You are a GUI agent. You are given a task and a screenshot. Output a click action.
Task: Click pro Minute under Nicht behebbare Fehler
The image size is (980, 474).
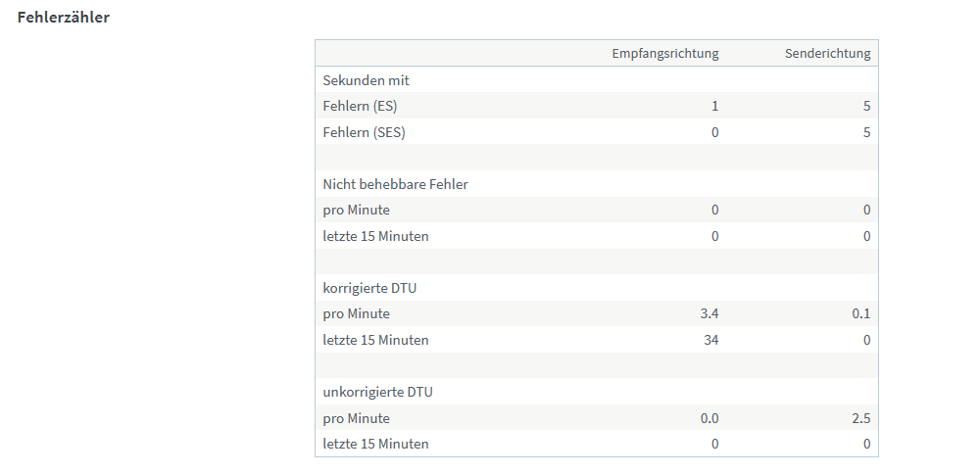(356, 210)
